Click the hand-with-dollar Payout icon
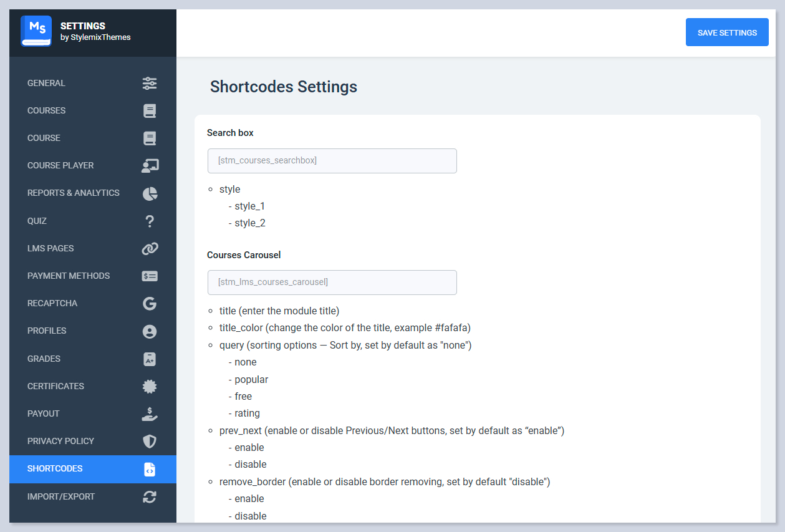This screenshot has height=532, width=785. click(150, 414)
